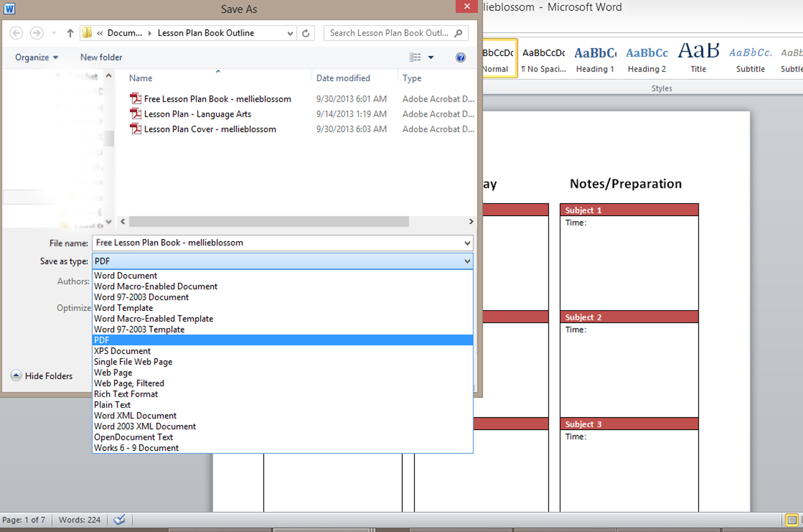Open the Save As help icon
Viewport: 803px width, 532px height.
coord(460,57)
